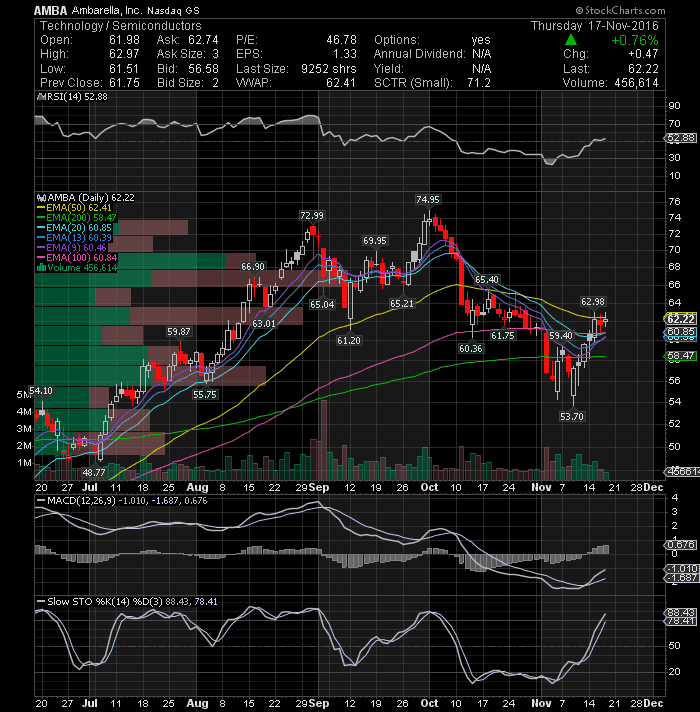Click the 55.75 price label
This screenshot has width=700, height=712.
click(205, 395)
